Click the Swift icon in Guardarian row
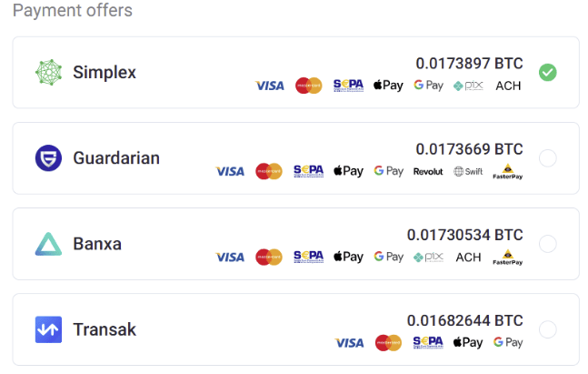Viewport: 588px width, 374px height. click(469, 171)
